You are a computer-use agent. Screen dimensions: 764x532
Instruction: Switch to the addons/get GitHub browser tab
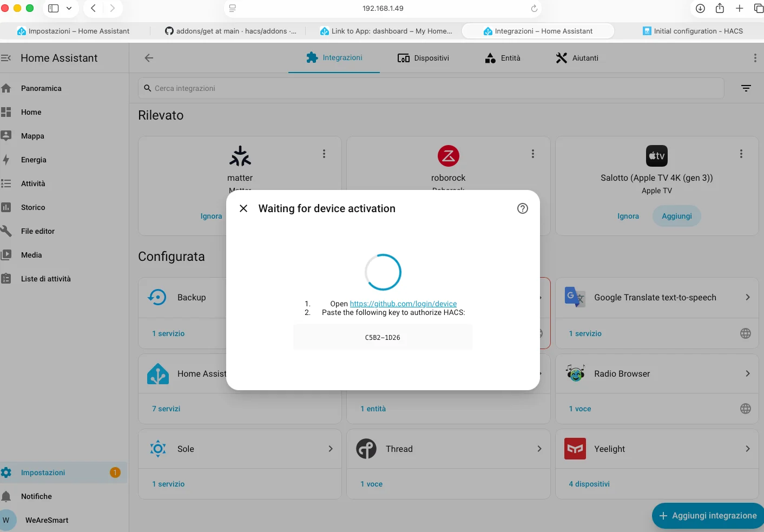click(x=231, y=31)
